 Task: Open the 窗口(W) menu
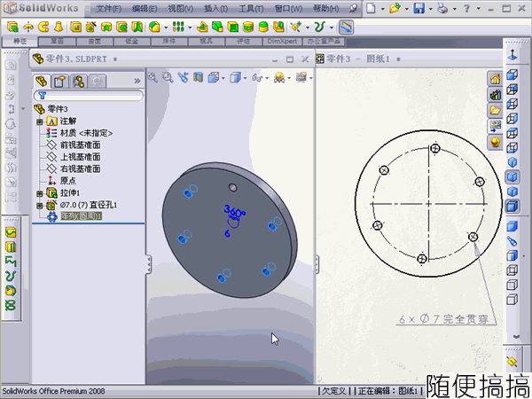coord(288,9)
